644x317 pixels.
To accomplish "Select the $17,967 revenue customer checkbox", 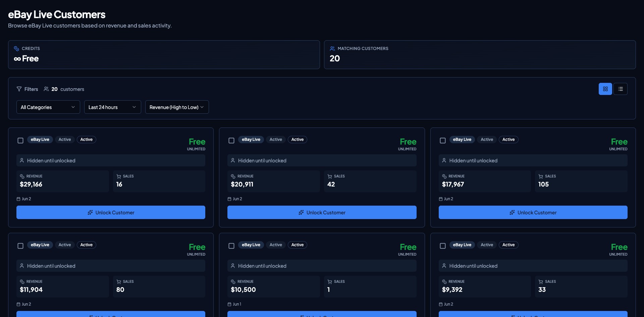I will [443, 141].
